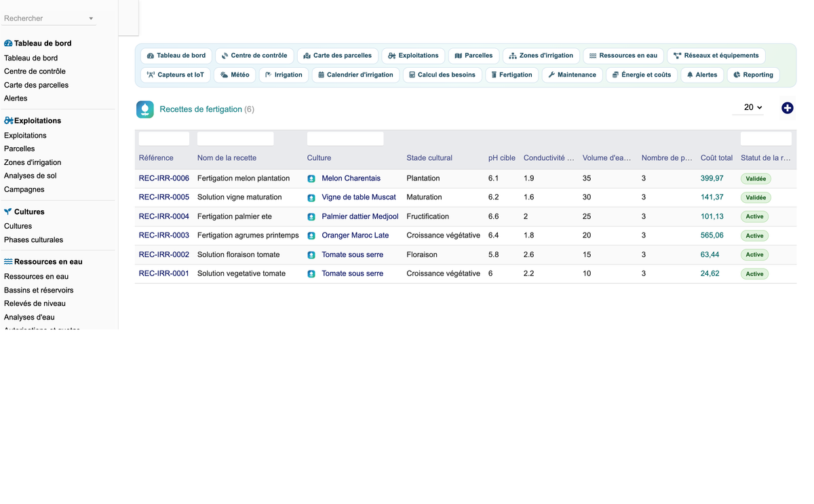Open the Zones d'irrigation toolbar tab
This screenshot has height=504, width=814.
coord(541,56)
